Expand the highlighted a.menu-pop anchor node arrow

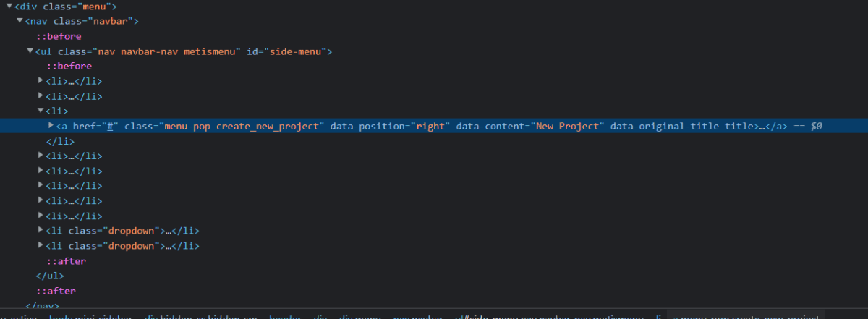[x=51, y=126]
